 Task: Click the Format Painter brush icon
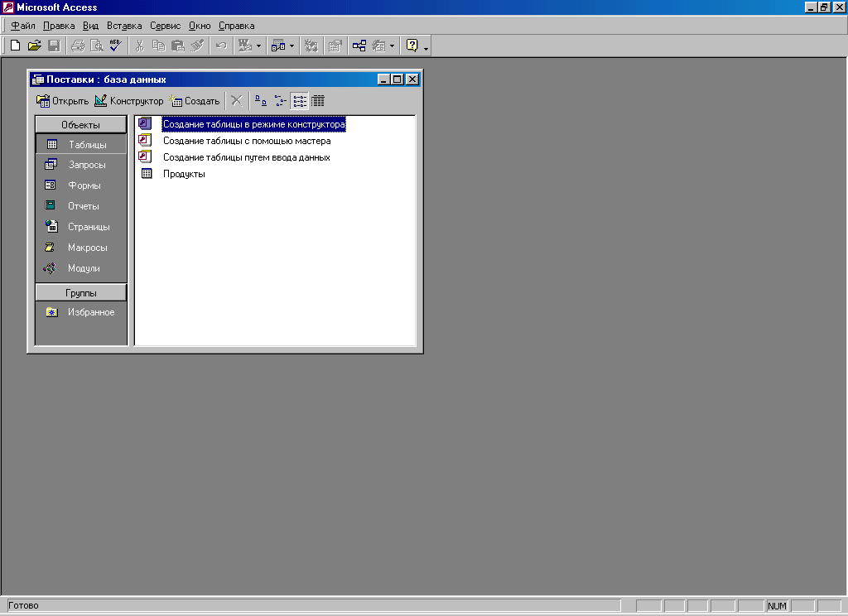197,46
